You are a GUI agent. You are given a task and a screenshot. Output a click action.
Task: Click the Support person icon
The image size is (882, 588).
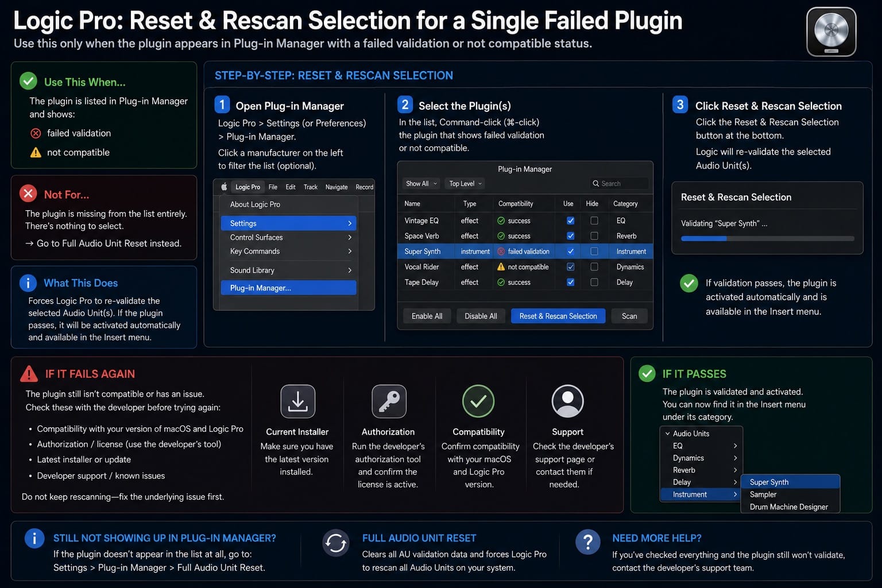(567, 401)
